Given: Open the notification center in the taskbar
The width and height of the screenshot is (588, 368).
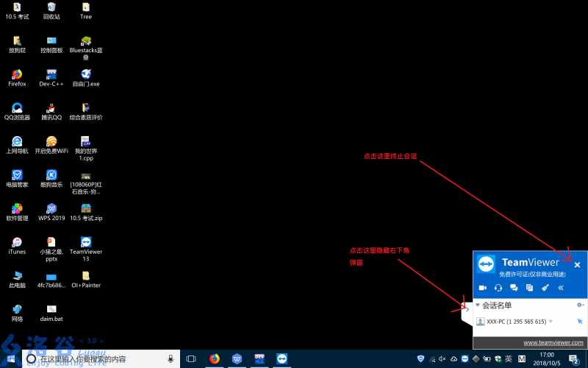Looking at the screenshot, I should [x=573, y=359].
